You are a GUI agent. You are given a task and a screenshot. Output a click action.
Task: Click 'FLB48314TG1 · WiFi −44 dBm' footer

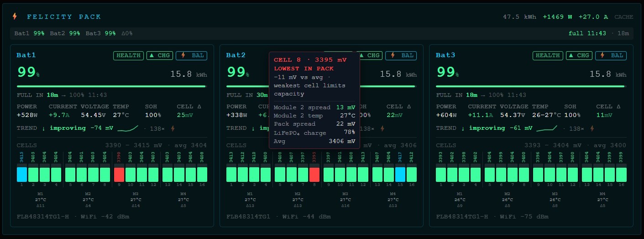[278, 217]
